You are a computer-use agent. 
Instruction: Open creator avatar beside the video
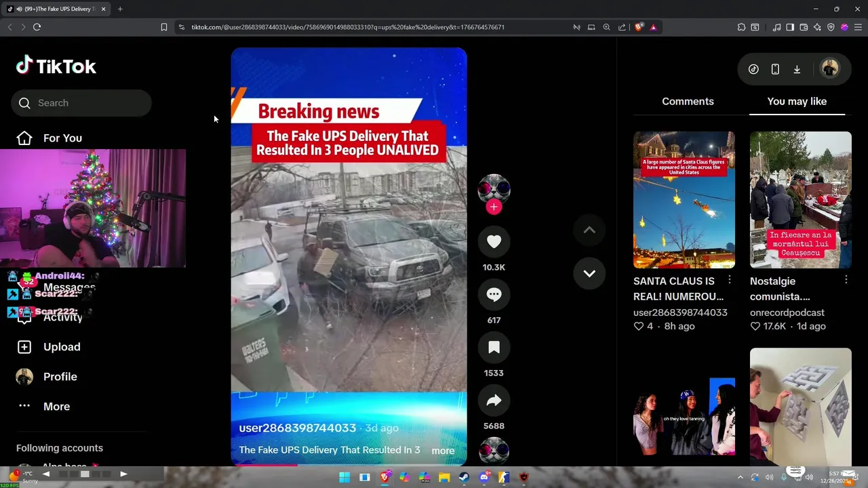494,189
